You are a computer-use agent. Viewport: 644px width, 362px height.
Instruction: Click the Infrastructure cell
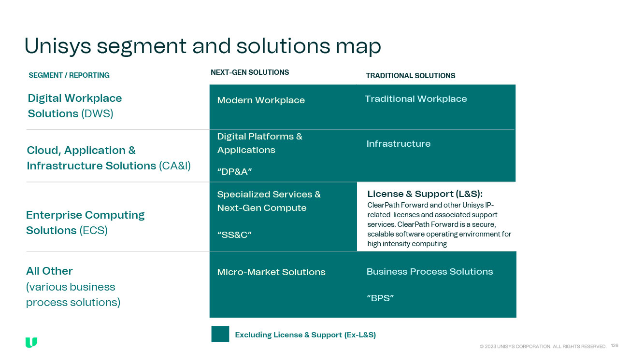[398, 144]
